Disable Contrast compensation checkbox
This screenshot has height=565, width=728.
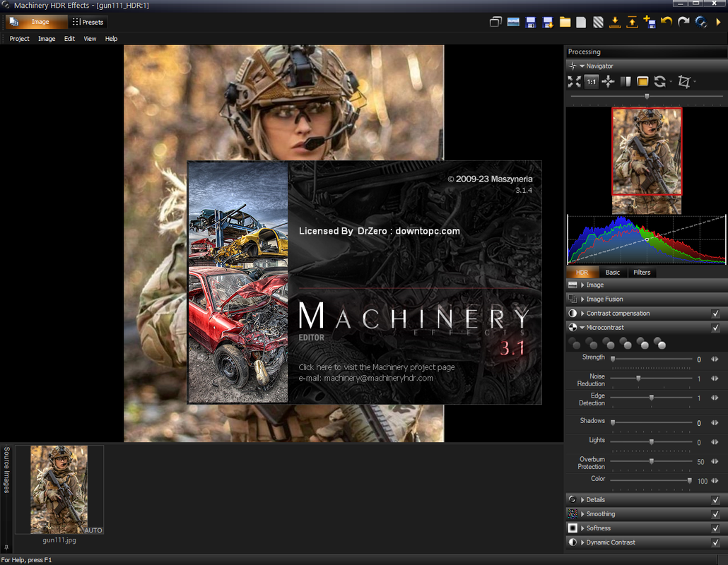[x=715, y=314]
